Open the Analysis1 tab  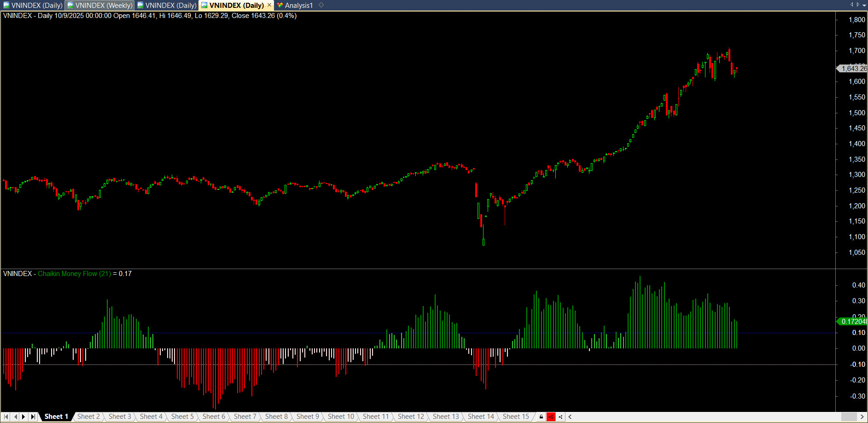click(x=298, y=5)
